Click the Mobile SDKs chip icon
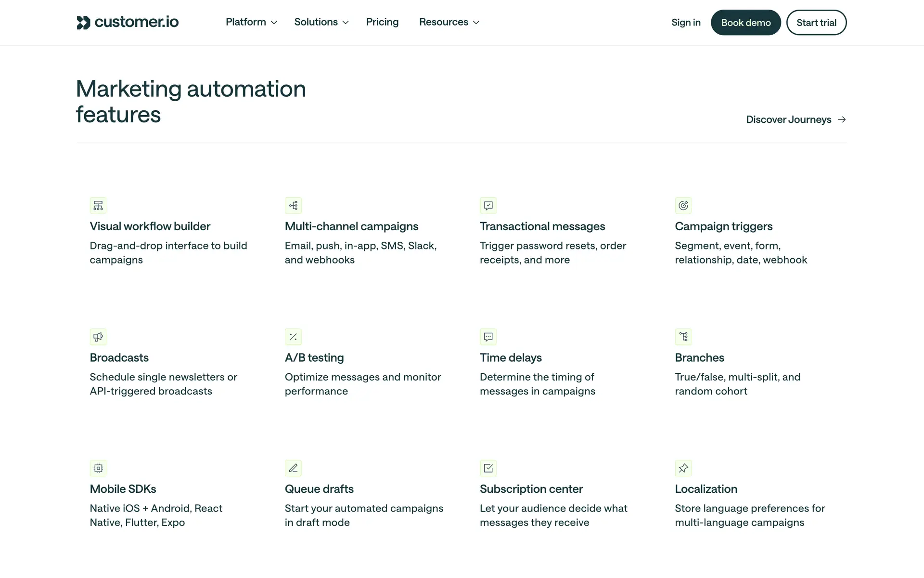 tap(98, 468)
